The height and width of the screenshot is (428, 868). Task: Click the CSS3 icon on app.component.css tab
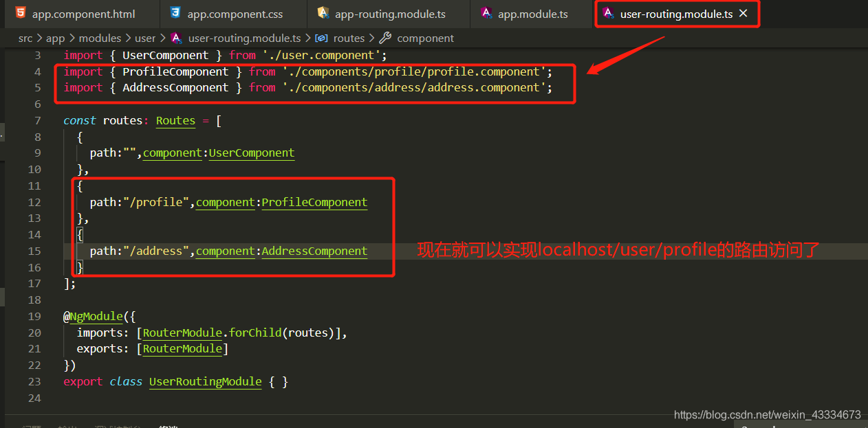pyautogui.click(x=175, y=13)
